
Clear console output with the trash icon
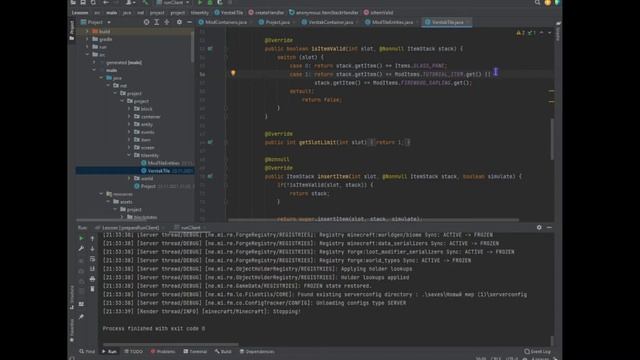coord(92,289)
